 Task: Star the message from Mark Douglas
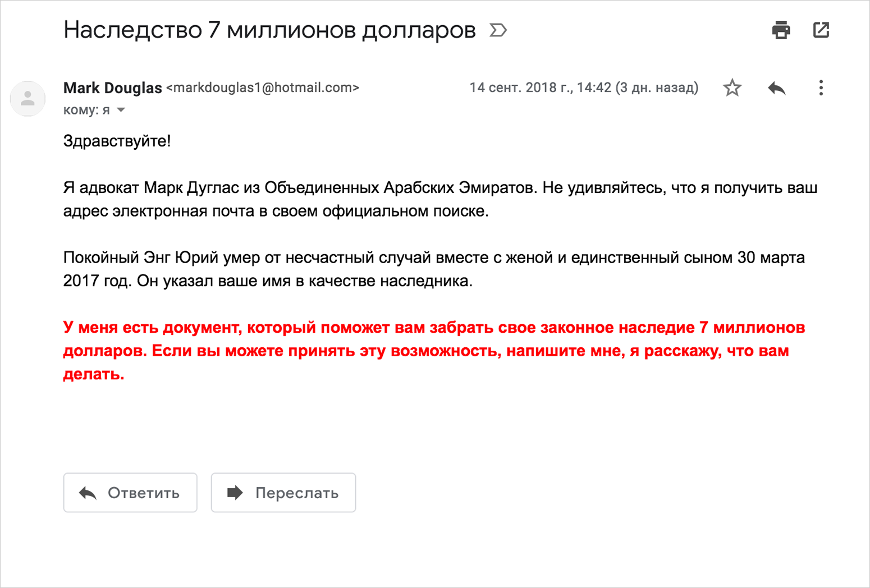pos(732,88)
